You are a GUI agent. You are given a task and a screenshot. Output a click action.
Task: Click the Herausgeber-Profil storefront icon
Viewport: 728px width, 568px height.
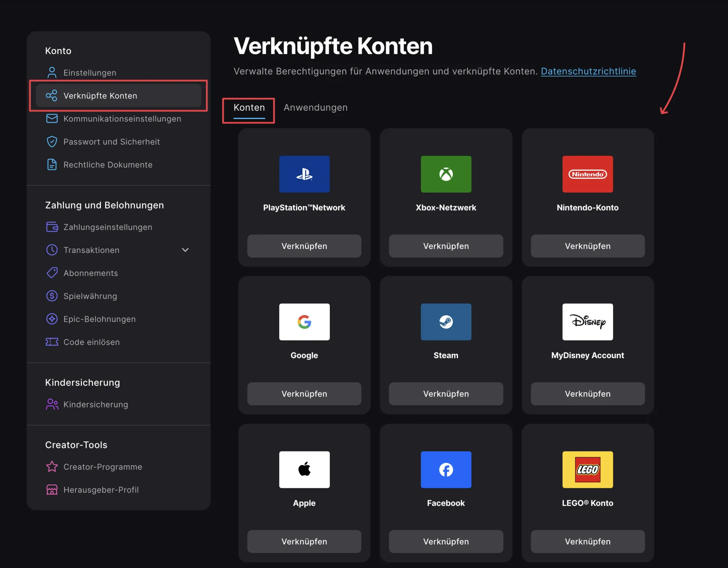coord(52,489)
